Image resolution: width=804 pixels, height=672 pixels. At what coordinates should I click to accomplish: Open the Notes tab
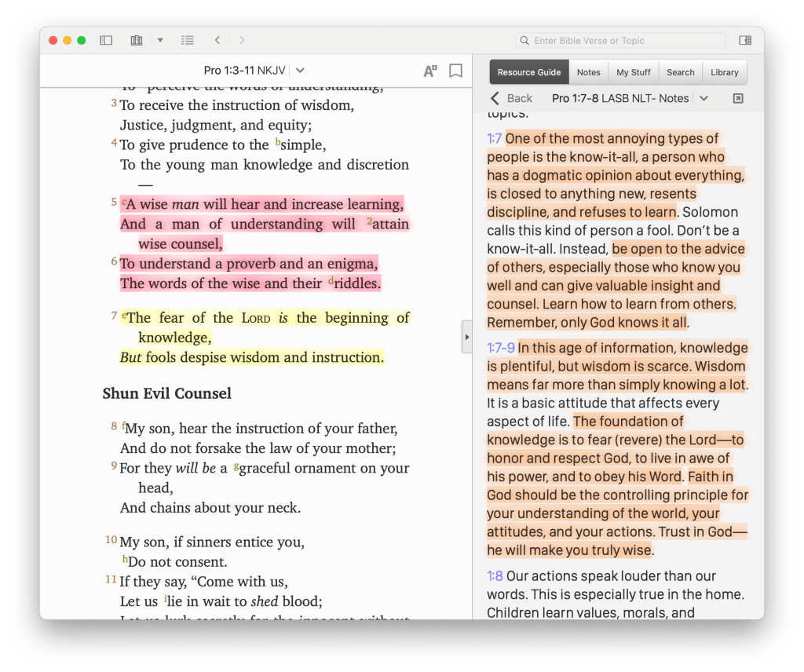point(588,72)
